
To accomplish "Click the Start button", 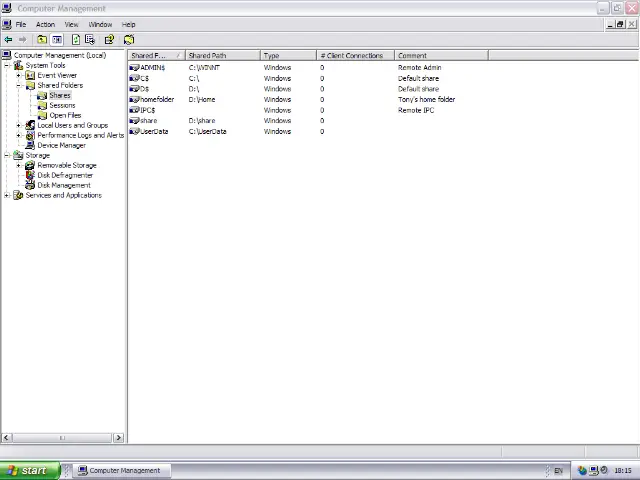I will [30, 471].
